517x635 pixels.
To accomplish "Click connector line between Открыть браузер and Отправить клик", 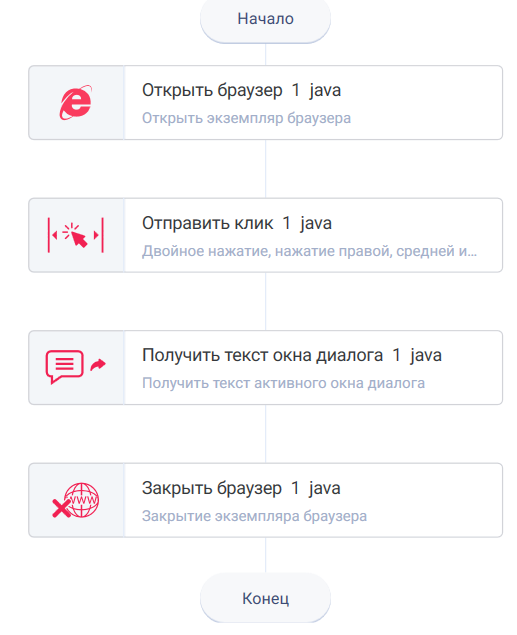I will [x=266, y=169].
